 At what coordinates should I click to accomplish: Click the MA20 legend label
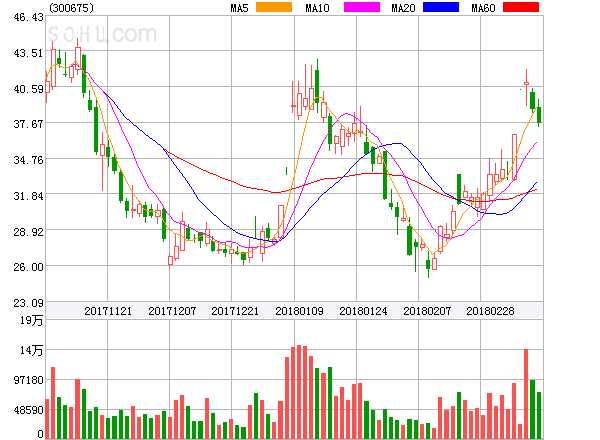click(x=403, y=8)
